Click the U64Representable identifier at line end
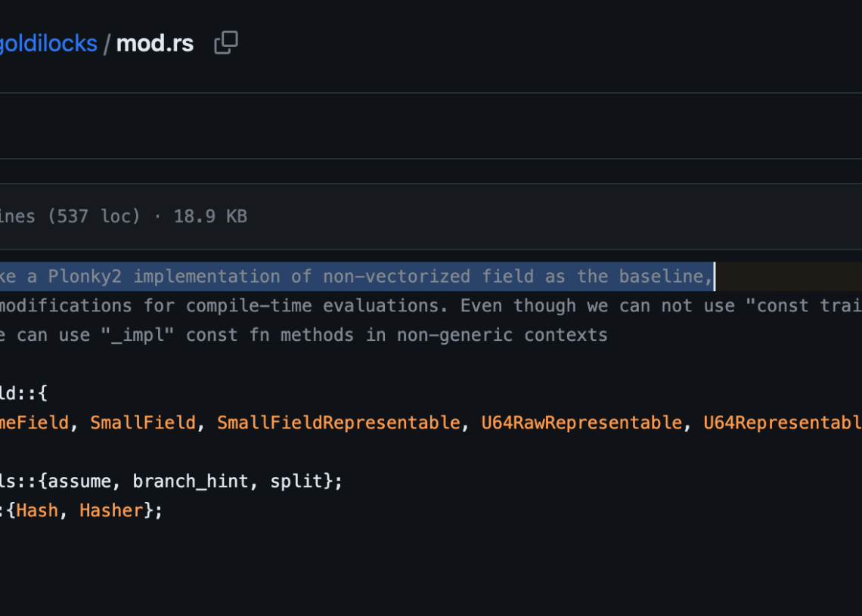 pos(782,423)
